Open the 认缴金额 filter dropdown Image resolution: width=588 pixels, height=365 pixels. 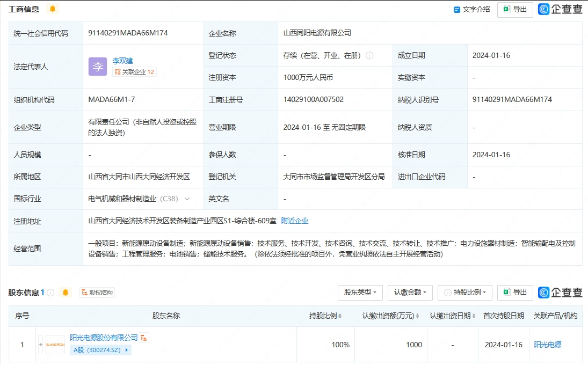[x=410, y=293]
